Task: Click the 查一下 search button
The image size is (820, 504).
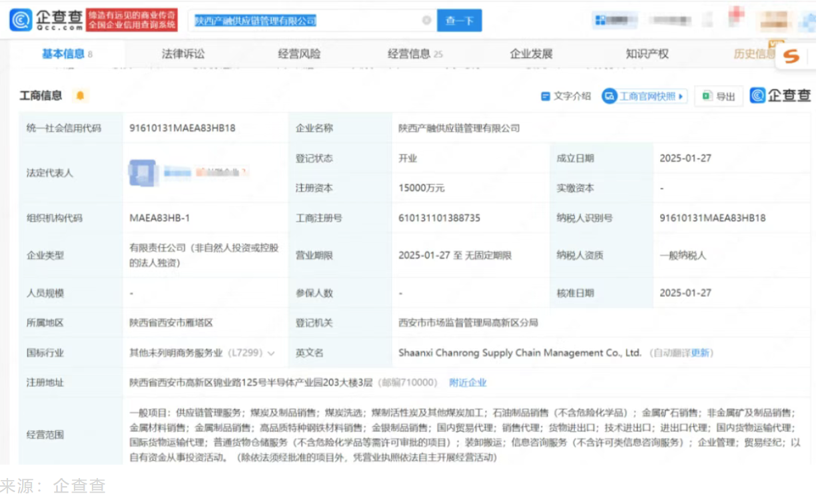Action: click(x=459, y=21)
